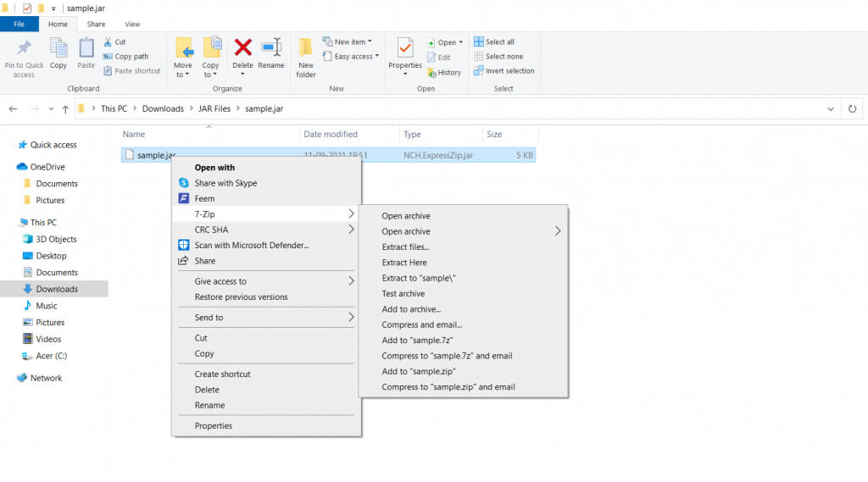868x482 pixels.
Task: Switch to the Share ribbon tab
Action: point(96,25)
